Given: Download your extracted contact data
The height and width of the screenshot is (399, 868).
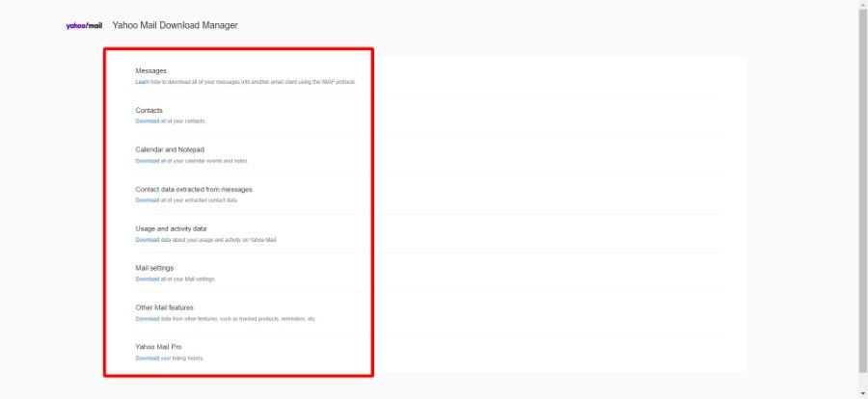Looking at the screenshot, I should [x=148, y=200].
